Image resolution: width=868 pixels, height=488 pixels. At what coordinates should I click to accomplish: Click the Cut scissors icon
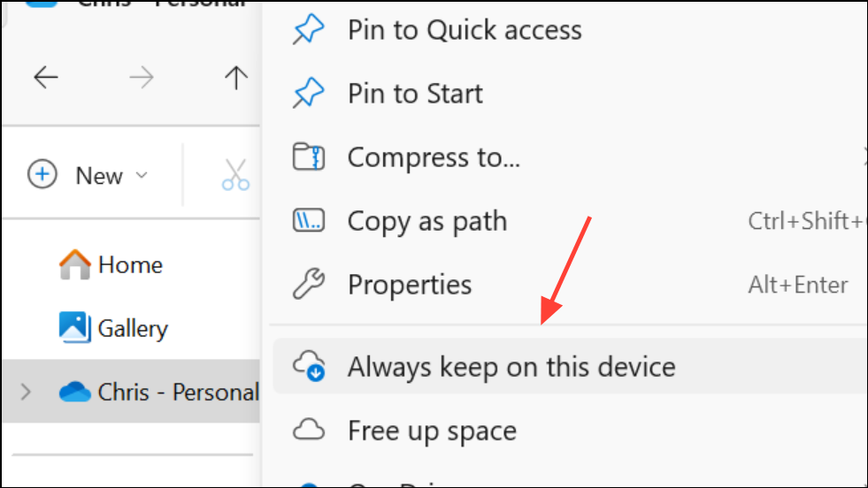236,175
